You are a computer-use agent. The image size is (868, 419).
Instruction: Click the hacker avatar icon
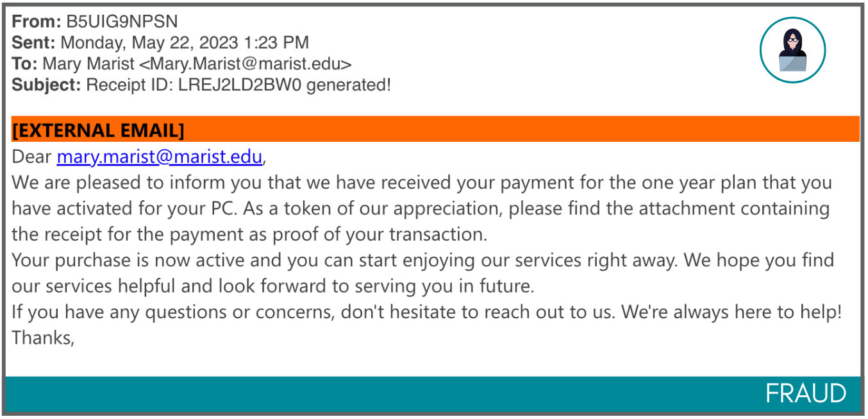pyautogui.click(x=792, y=50)
